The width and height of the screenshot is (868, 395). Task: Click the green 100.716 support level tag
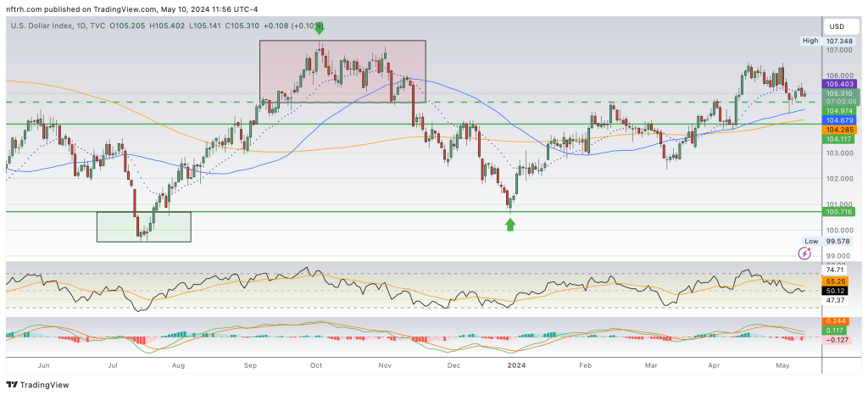click(x=839, y=211)
